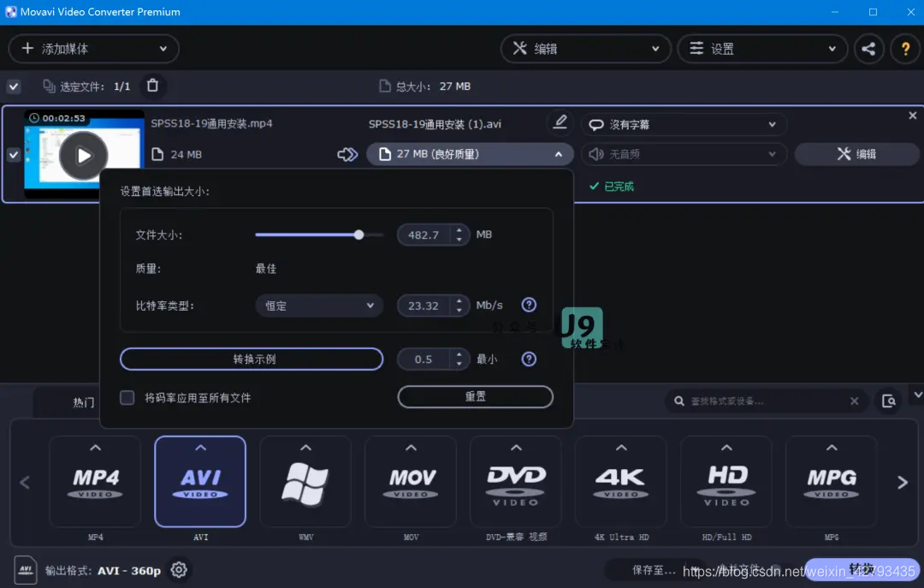Open the 编辑 top toolbar dropdown
Viewport: 924px width, 588px height.
coord(586,49)
